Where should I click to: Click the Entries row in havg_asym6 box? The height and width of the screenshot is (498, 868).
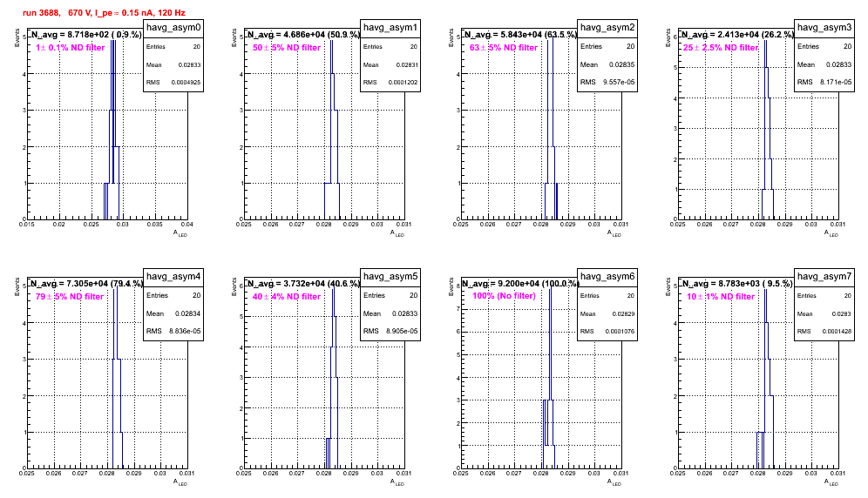point(607,296)
